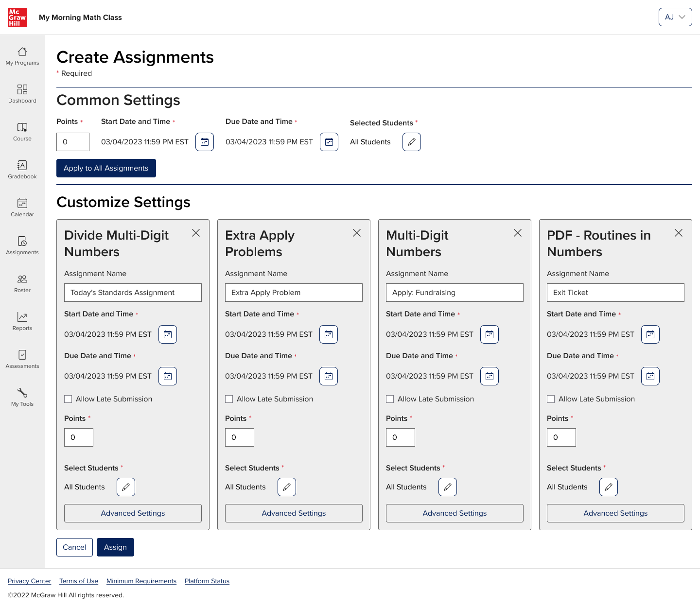This screenshot has width=700, height=608.
Task: Enable late submission for Divide Multi-Digit Numbers
Action: point(68,399)
